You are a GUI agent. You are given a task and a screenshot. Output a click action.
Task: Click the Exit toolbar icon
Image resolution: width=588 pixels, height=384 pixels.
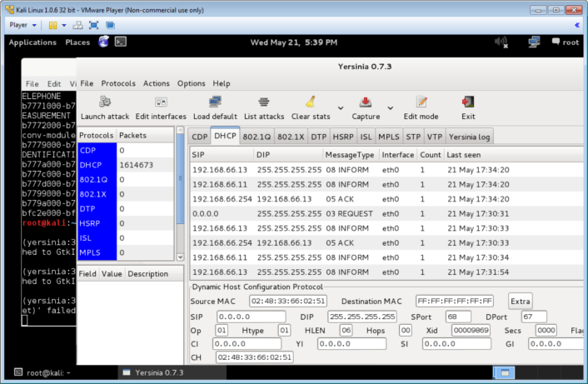(x=468, y=102)
